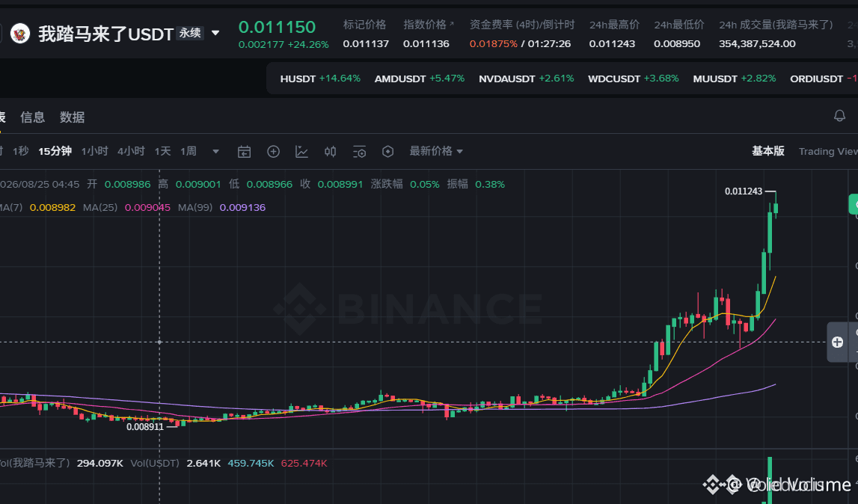Click the 我踏马来了 coin logo icon
The height and width of the screenshot is (504, 858).
20,34
